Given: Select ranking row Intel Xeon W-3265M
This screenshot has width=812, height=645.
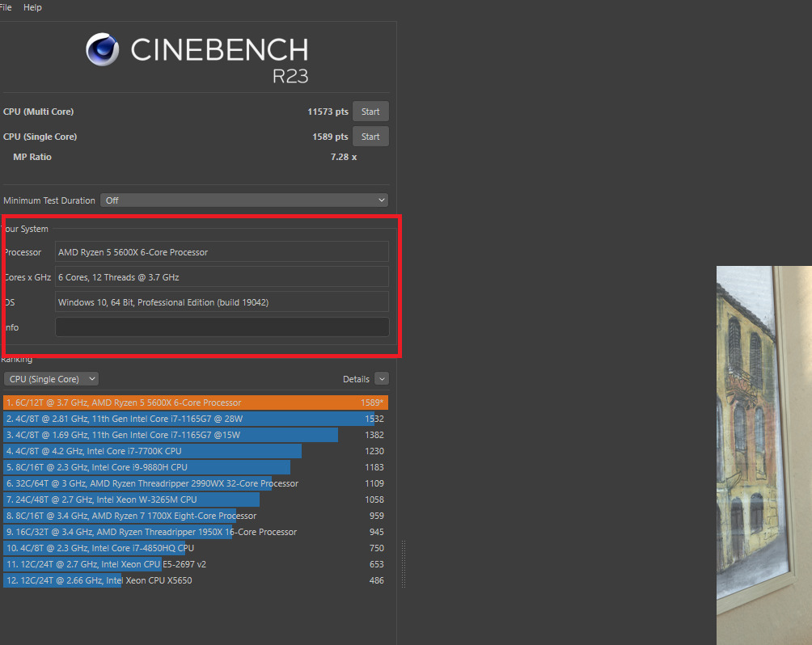Looking at the screenshot, I should (195, 500).
